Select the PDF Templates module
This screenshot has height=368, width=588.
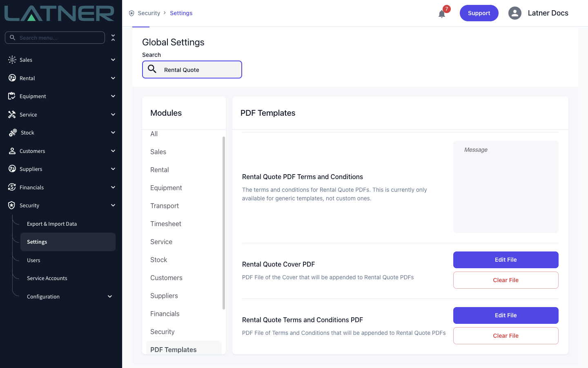[184, 348]
